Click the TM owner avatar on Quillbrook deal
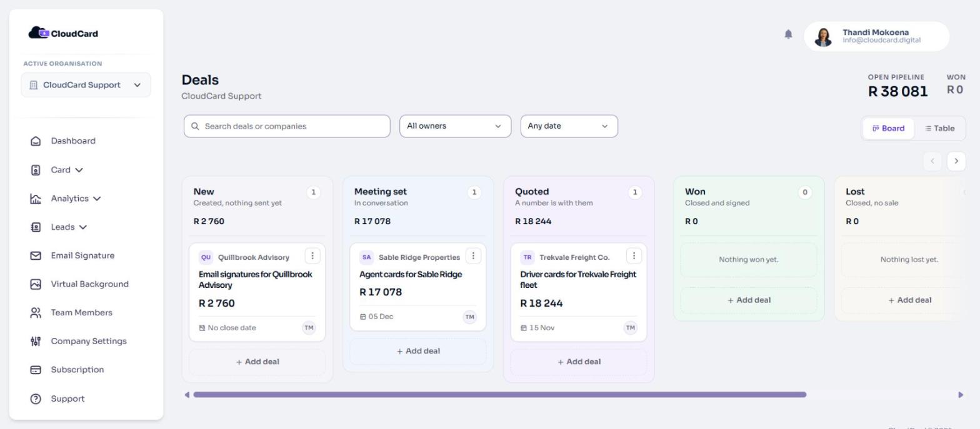The height and width of the screenshot is (429, 980). tap(309, 328)
